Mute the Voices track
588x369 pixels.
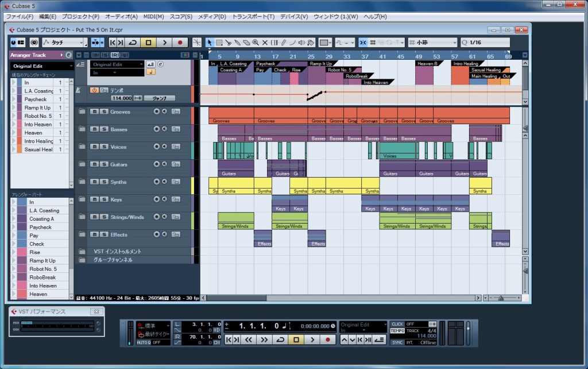coord(95,147)
